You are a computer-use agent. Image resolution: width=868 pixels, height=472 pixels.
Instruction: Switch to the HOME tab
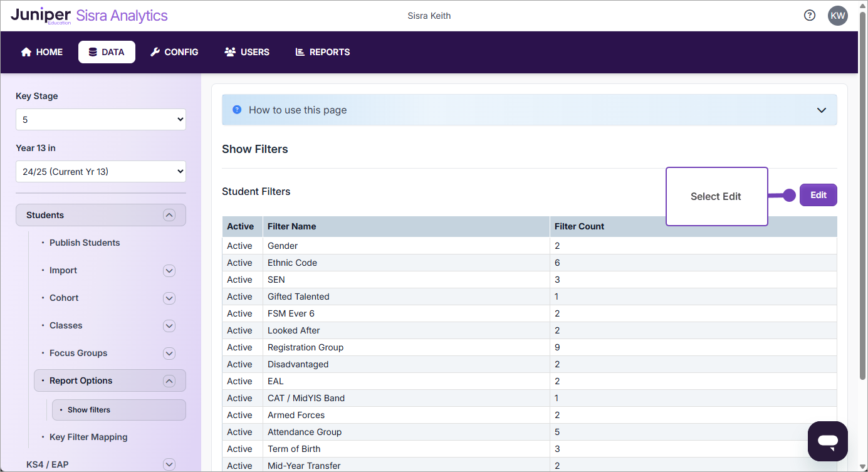click(41, 52)
